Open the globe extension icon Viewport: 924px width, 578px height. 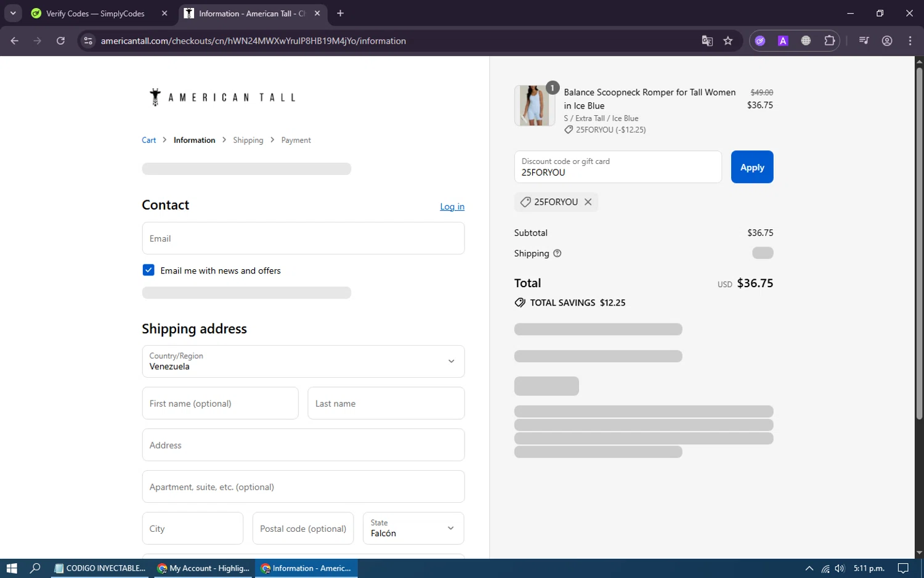coord(806,41)
